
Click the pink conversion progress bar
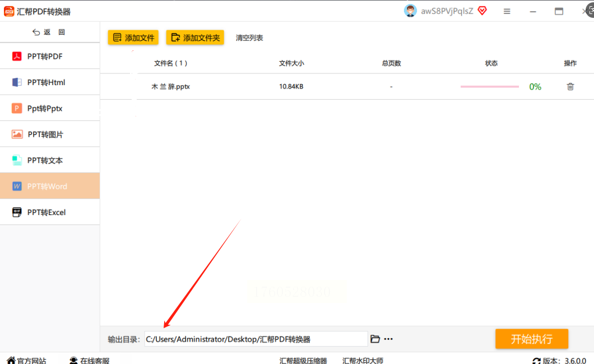tap(489, 87)
